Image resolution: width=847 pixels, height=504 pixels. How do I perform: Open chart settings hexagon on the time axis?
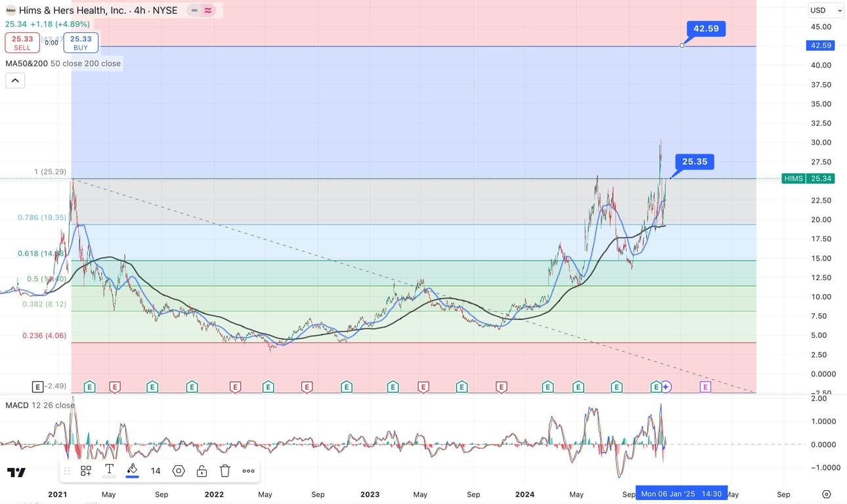[827, 494]
